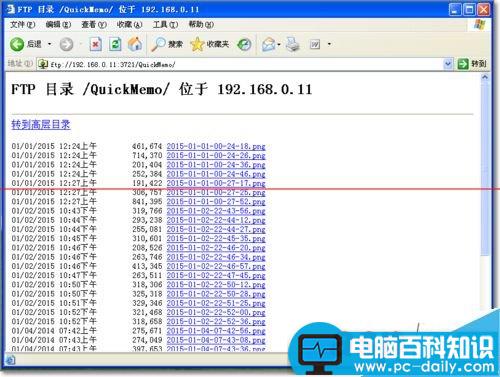Open file 2015-01-02-22-46-34.png
This screenshot has height=377, width=500.
(216, 257)
